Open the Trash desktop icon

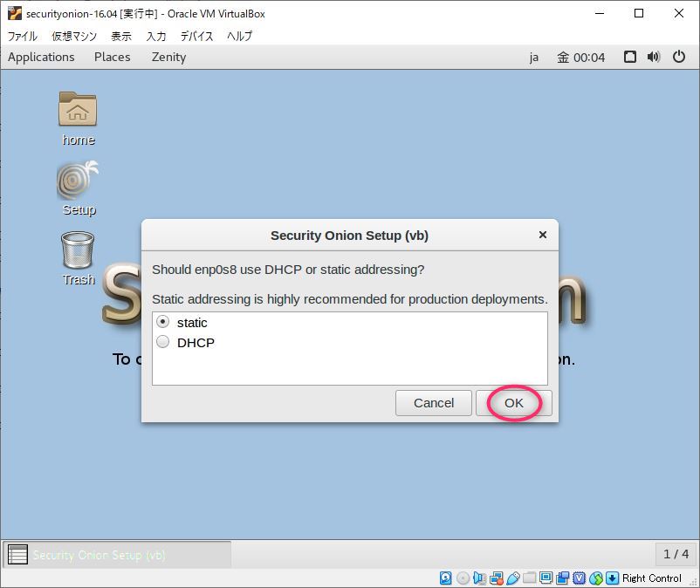tap(78, 250)
